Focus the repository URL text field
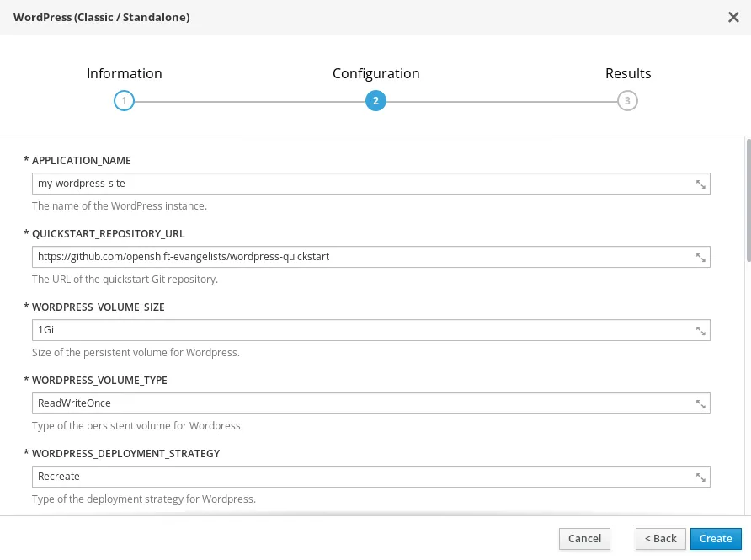The width and height of the screenshot is (751, 560). [x=354, y=257]
